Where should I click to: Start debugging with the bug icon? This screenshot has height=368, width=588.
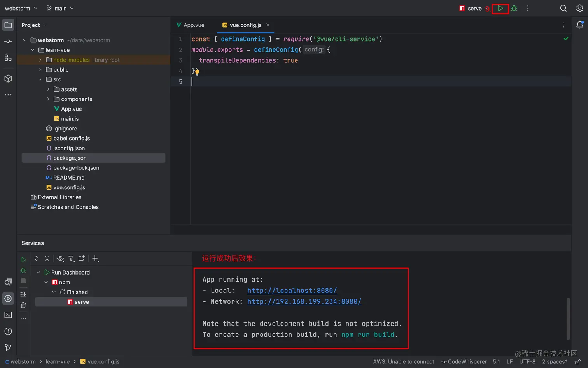click(x=514, y=8)
